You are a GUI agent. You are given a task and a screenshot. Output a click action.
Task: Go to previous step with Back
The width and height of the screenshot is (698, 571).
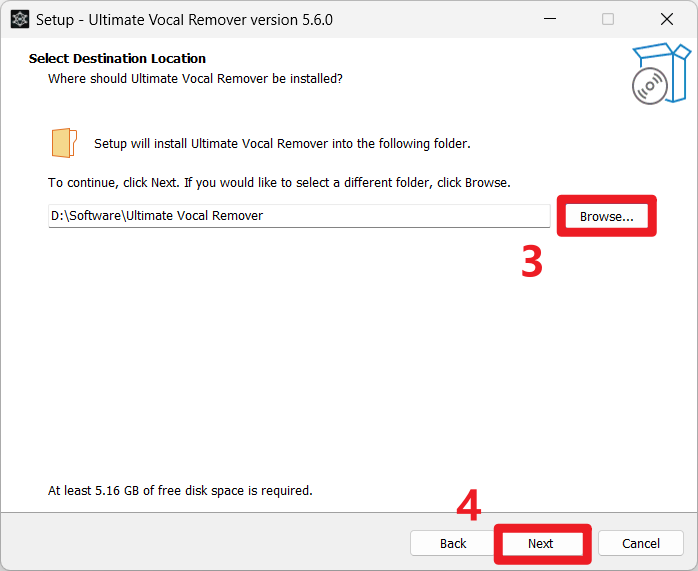click(x=452, y=543)
